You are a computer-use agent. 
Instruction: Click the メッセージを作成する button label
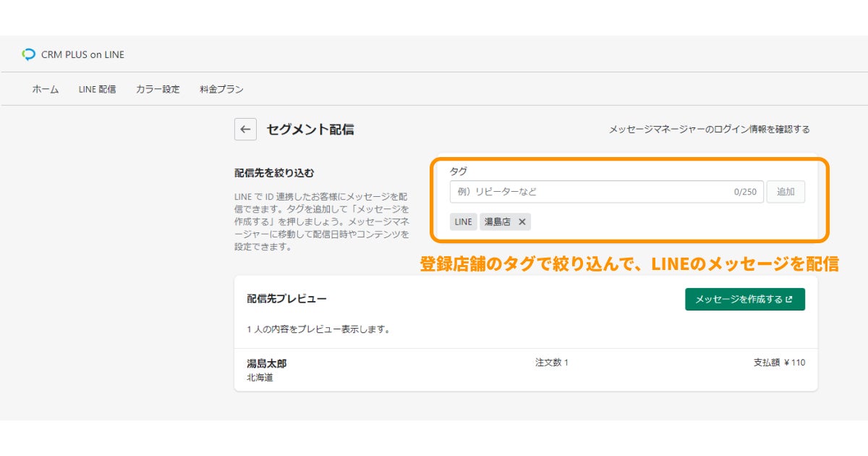[739, 300]
